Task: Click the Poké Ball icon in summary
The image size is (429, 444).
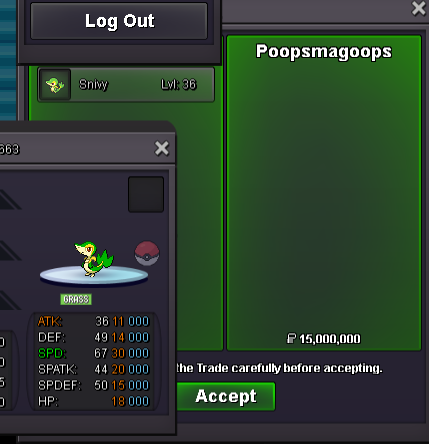Action: [147, 253]
